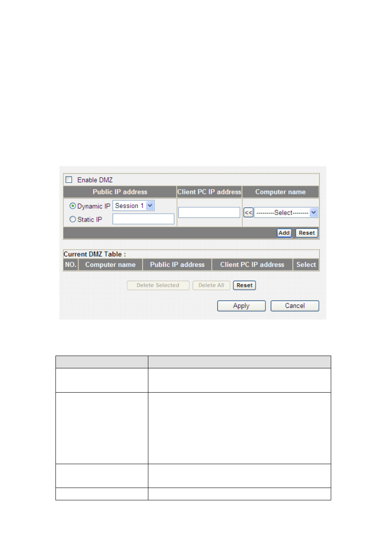This screenshot has height=555, width=392.
Task: Open the Session 1 dropdown
Action: (134, 206)
